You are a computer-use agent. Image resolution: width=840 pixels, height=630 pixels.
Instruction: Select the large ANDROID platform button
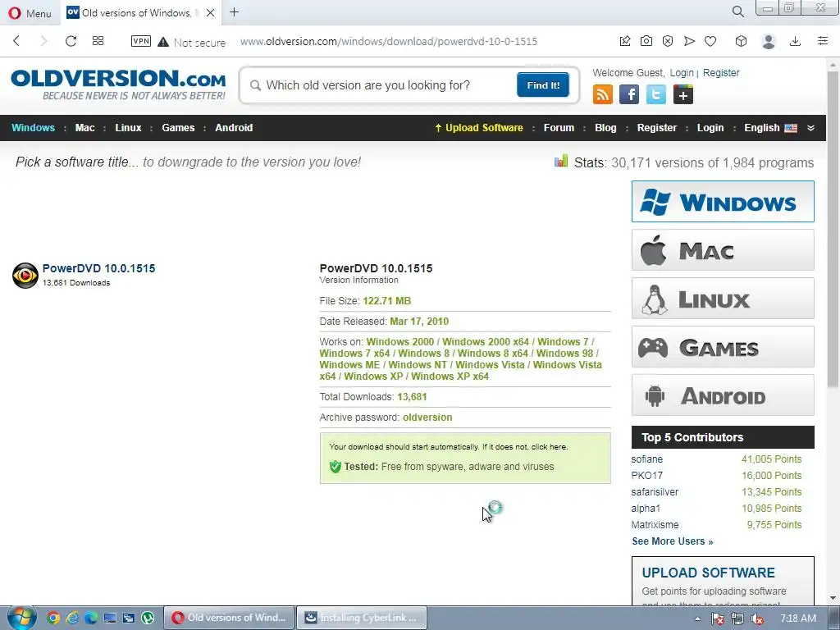click(x=723, y=395)
